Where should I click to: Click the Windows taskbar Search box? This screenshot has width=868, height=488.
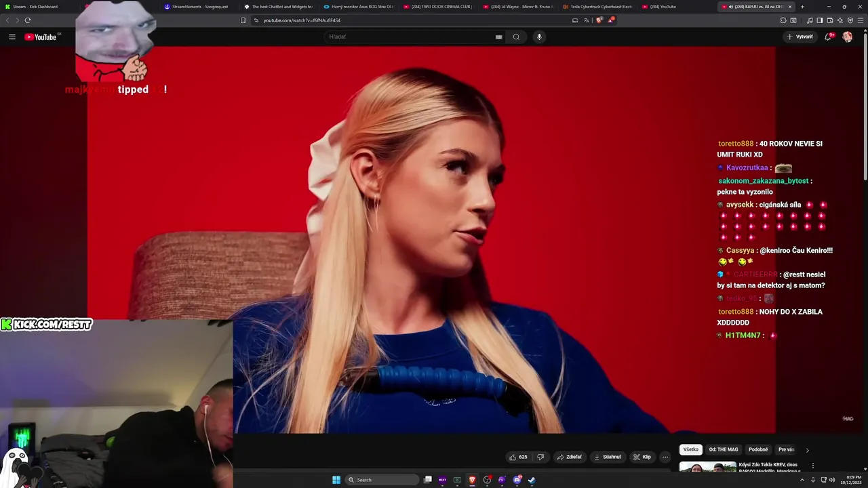382,480
